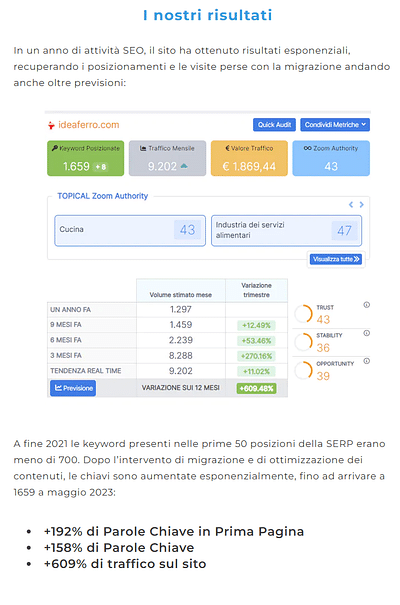
Task: Click the info icon next to TRUST
Action: click(x=366, y=305)
